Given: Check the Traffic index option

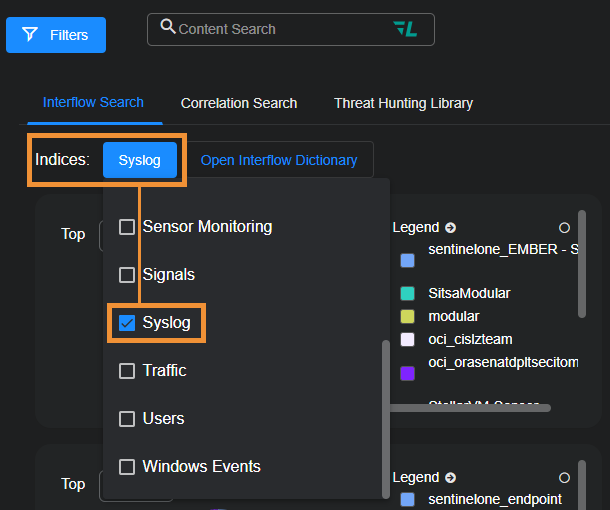Looking at the screenshot, I should click(x=127, y=371).
